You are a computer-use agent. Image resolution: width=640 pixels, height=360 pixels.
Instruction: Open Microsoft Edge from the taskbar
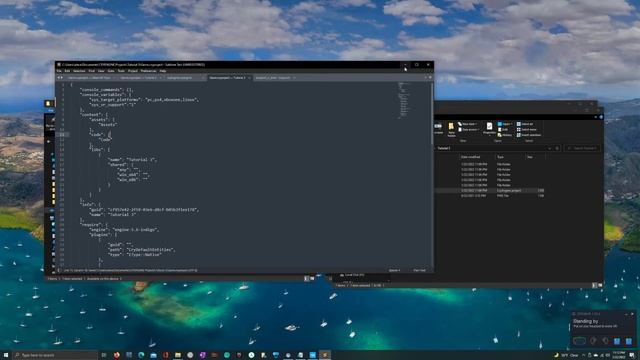tap(141, 355)
